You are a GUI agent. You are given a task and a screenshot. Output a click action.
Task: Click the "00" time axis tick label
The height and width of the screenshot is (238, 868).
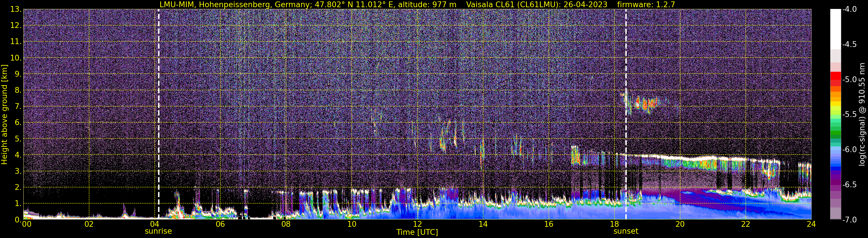26,224
